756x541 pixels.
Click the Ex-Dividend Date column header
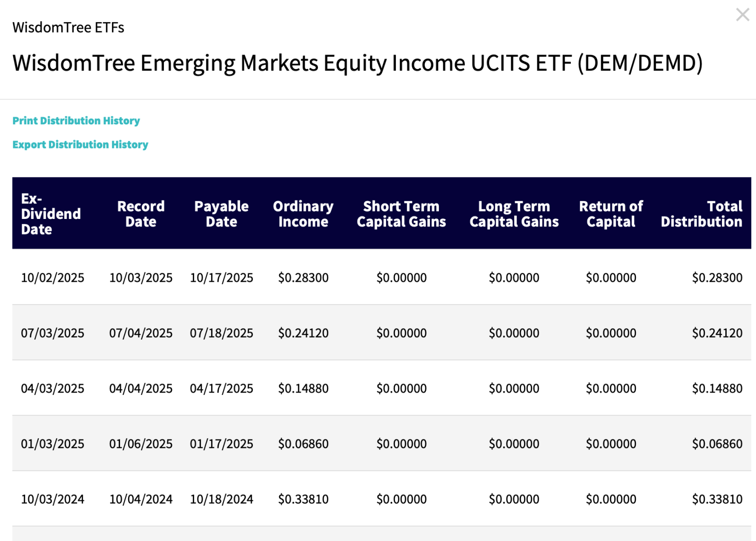51,214
